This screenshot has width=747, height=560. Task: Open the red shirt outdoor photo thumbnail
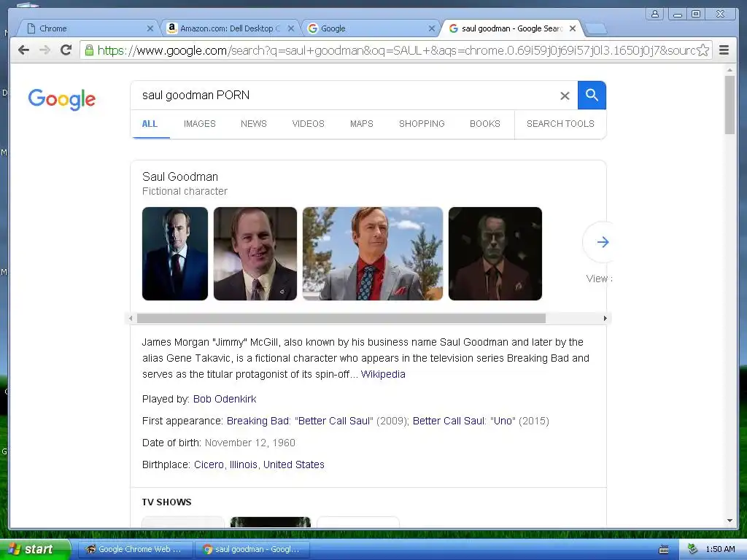click(373, 254)
